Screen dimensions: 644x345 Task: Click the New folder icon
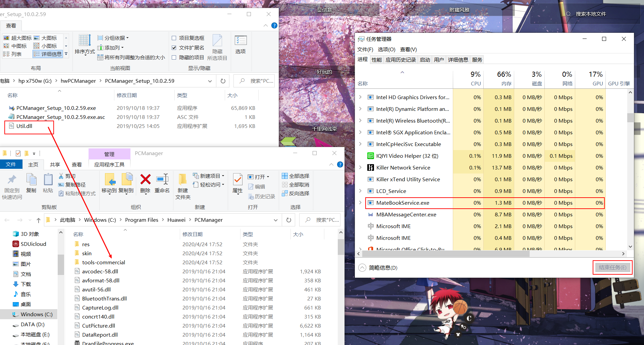(183, 180)
